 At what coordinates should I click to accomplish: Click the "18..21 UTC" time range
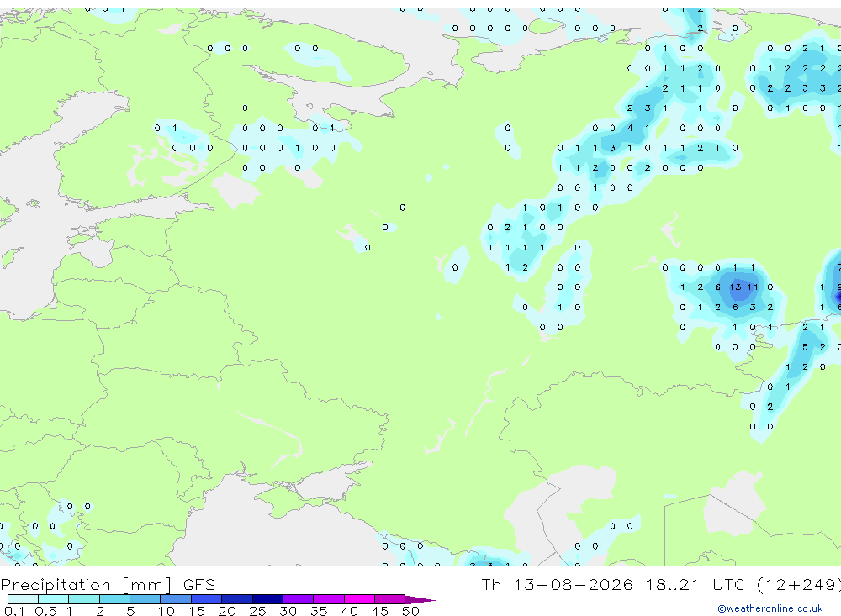696,584
